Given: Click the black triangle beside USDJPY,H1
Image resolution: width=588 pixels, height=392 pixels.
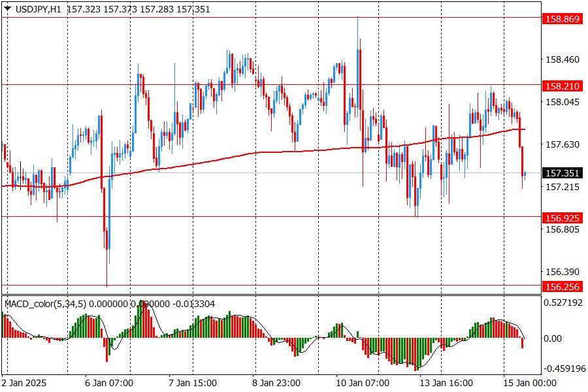Looking at the screenshot, I should coord(8,9).
